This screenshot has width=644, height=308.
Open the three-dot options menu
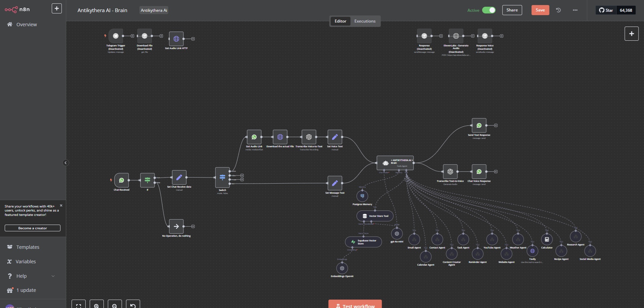coord(574,10)
